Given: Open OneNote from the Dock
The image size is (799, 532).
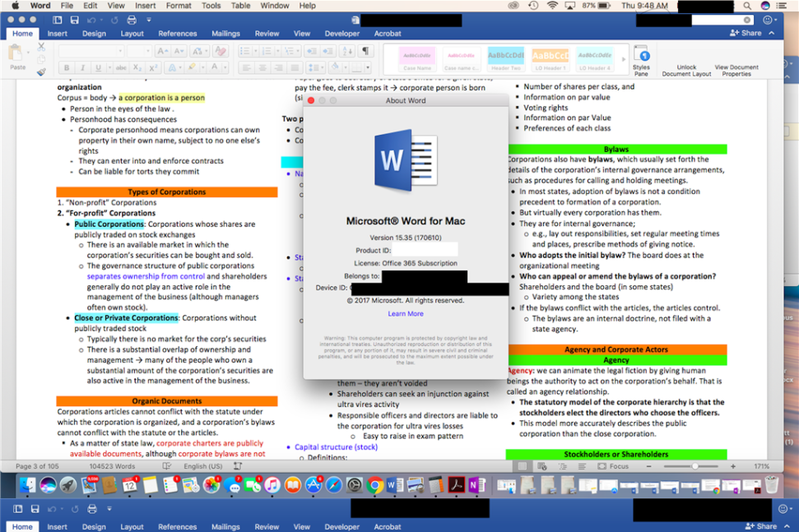Looking at the screenshot, I should (x=476, y=485).
